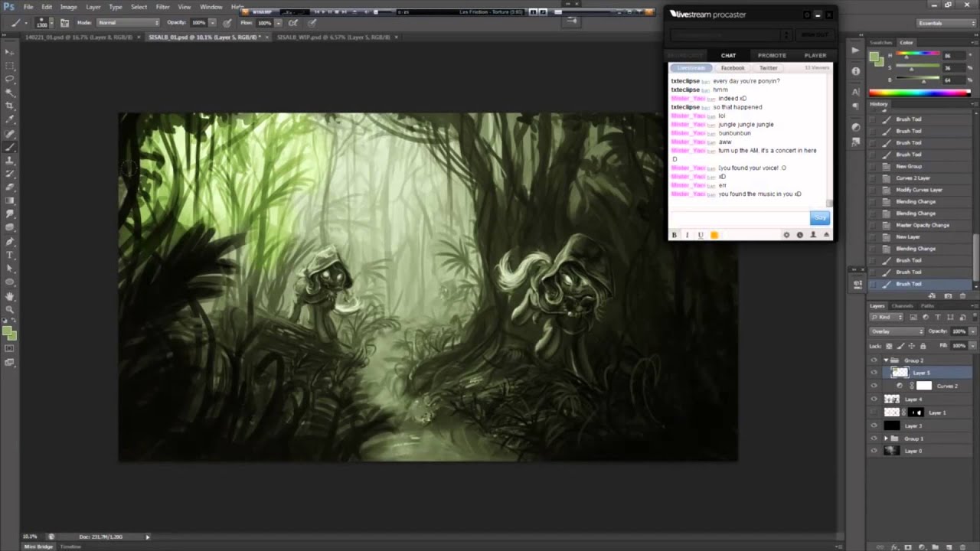Hide Layer 4 with its eye icon
This screenshot has height=551, width=980.
click(x=874, y=399)
